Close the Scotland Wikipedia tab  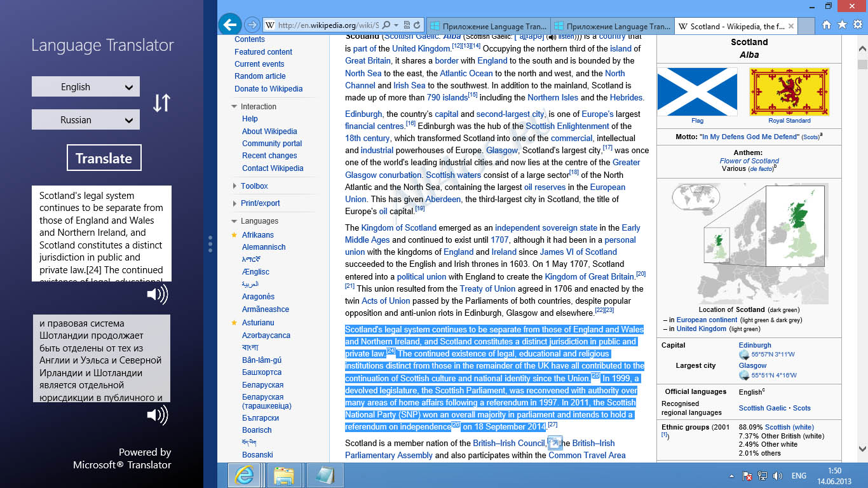[791, 26]
